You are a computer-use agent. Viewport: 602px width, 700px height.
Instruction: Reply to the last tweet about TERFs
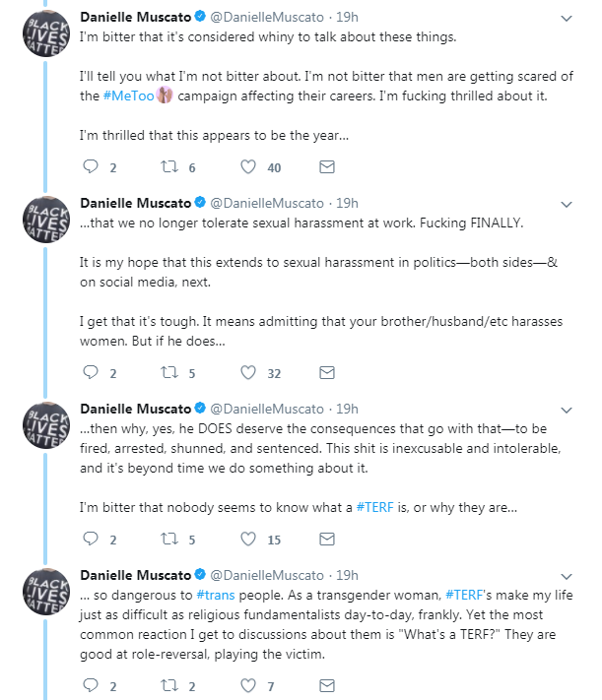(x=91, y=685)
